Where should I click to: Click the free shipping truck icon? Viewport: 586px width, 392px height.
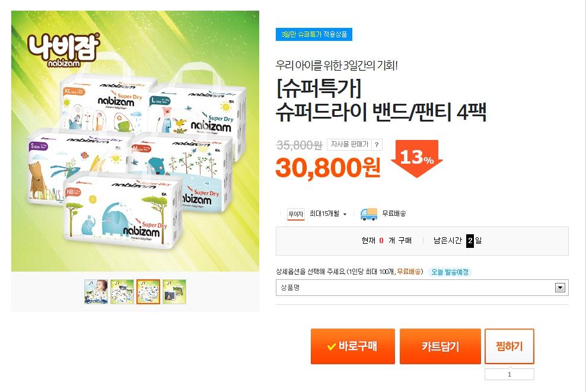(368, 214)
